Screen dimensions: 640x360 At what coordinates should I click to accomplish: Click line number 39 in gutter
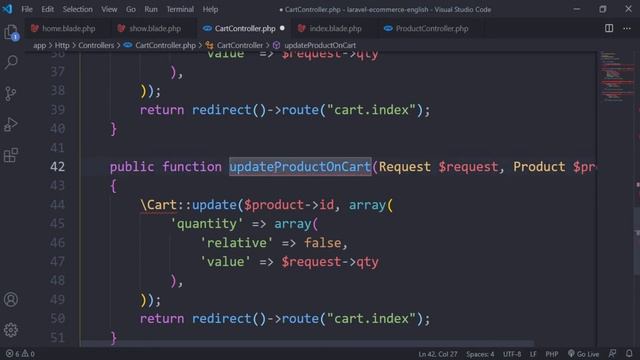(x=58, y=110)
